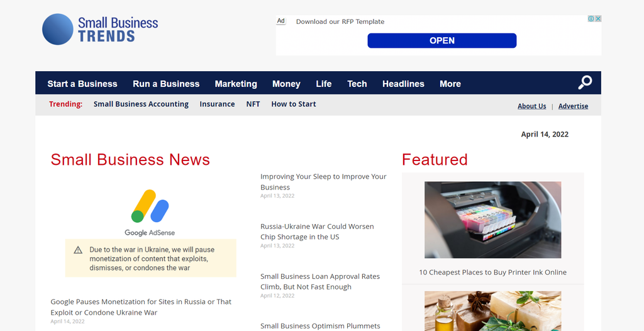Click the soap and oils featured image
Screen dimensions: 644x331
pos(492,310)
